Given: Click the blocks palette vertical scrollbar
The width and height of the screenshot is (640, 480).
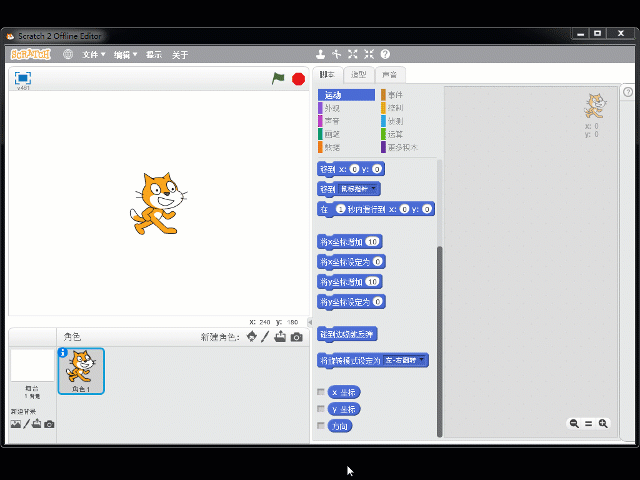Looking at the screenshot, I should tap(440, 341).
